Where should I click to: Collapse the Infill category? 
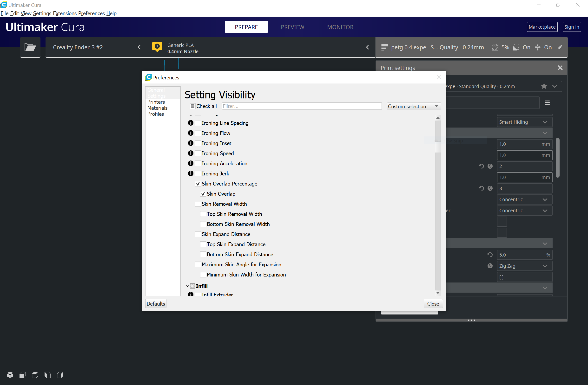(x=187, y=286)
